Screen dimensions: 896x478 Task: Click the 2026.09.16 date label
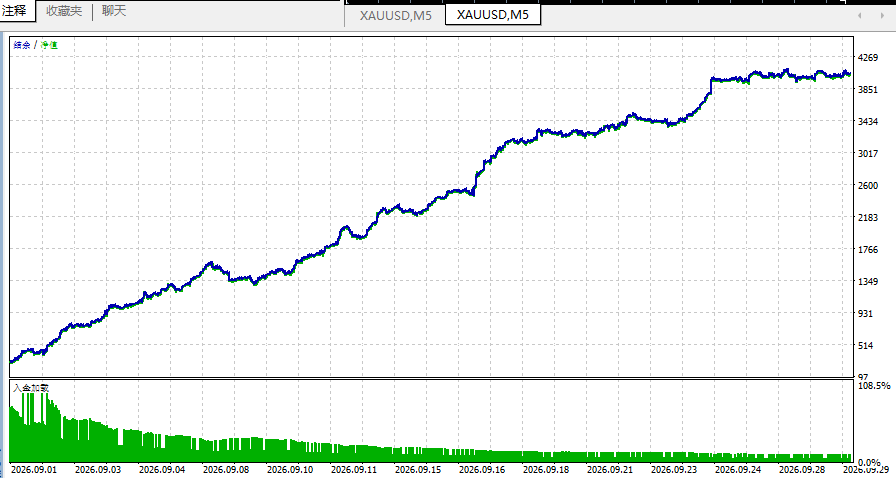[482, 469]
